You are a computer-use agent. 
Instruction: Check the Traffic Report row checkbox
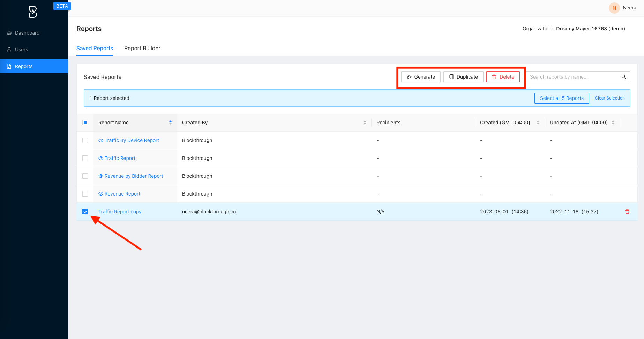coord(85,158)
